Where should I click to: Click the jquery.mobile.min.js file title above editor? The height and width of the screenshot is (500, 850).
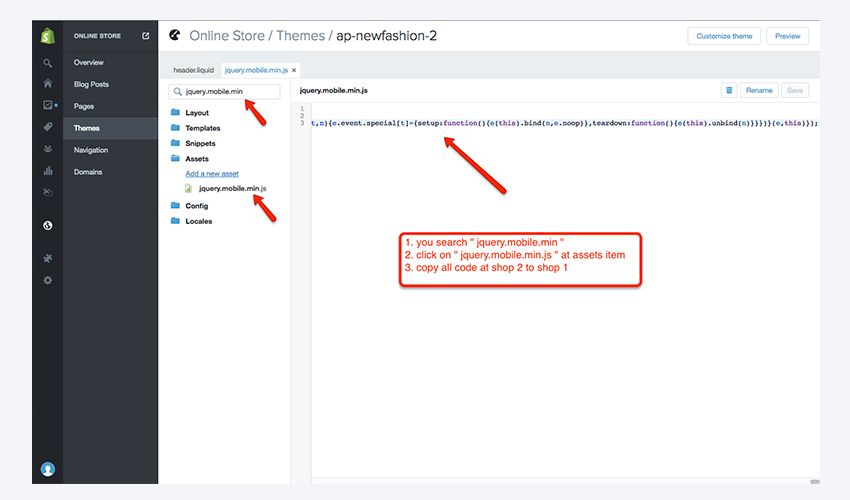[333, 91]
